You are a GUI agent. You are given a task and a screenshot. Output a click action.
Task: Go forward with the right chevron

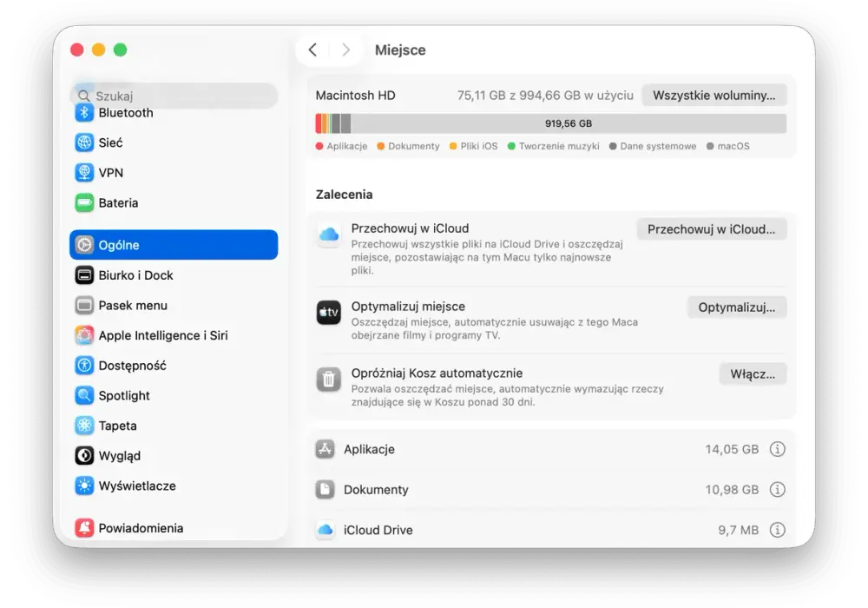(346, 50)
